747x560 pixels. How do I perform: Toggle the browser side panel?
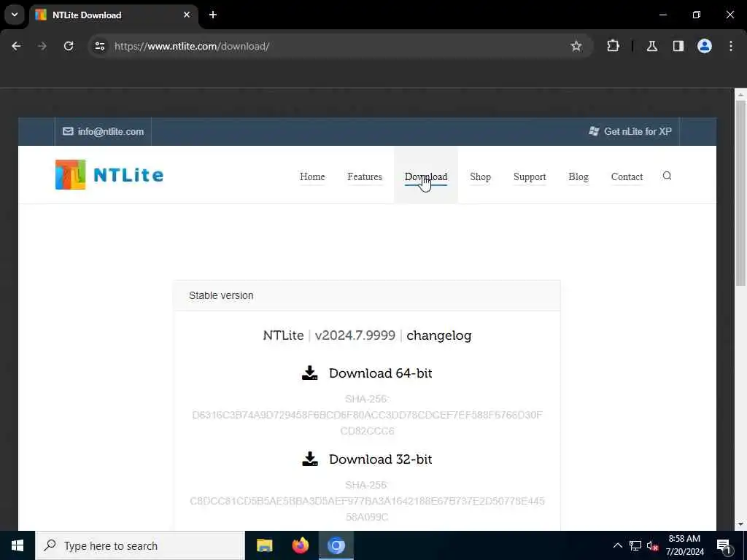(678, 46)
